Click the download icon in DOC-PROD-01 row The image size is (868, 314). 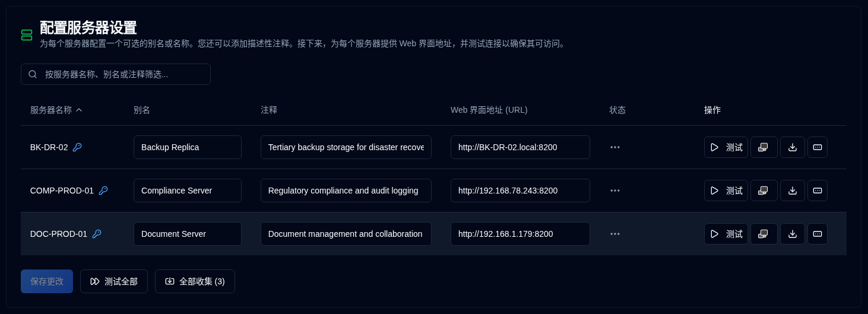pos(792,234)
